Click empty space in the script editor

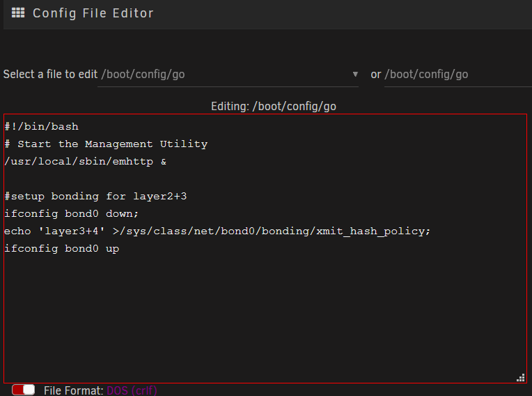pyautogui.click(x=265, y=316)
